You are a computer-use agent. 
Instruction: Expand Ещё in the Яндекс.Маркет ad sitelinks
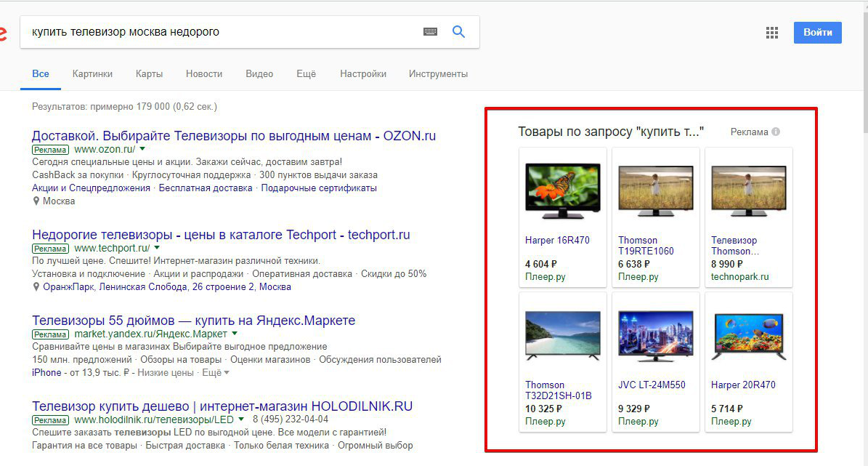(215, 373)
